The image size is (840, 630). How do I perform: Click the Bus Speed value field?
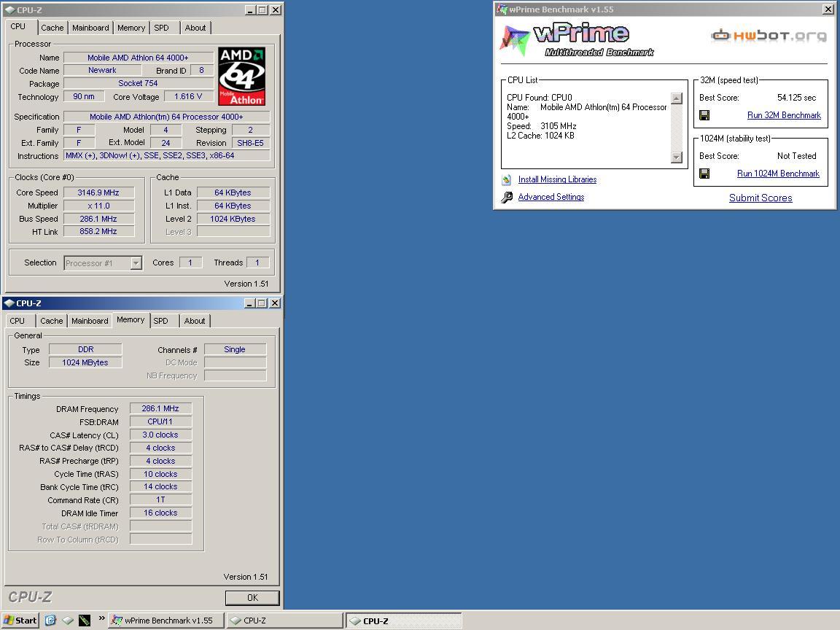[98, 219]
